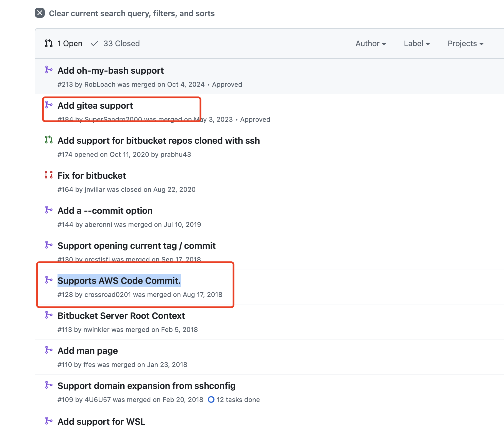Click the clear search query X icon
The height and width of the screenshot is (427, 504).
point(40,13)
